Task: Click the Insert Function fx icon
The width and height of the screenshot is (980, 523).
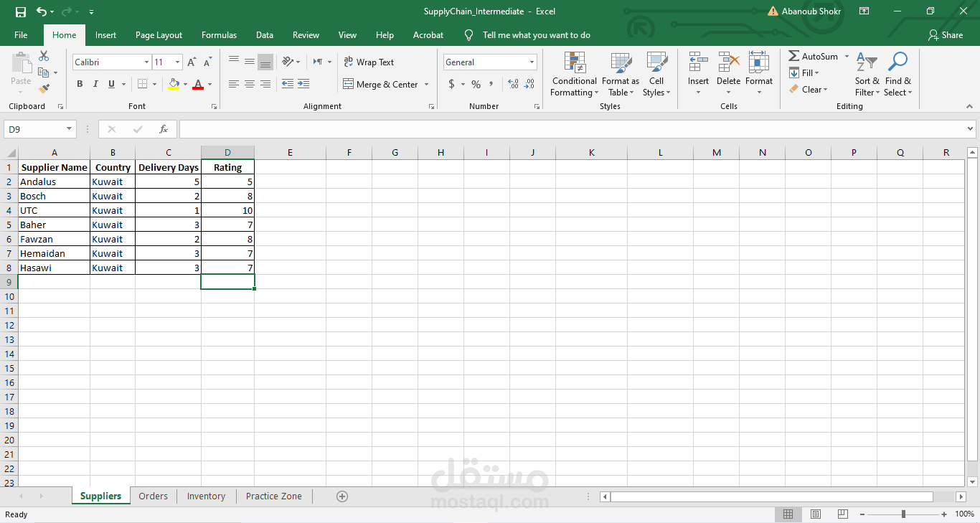Action: coord(164,129)
